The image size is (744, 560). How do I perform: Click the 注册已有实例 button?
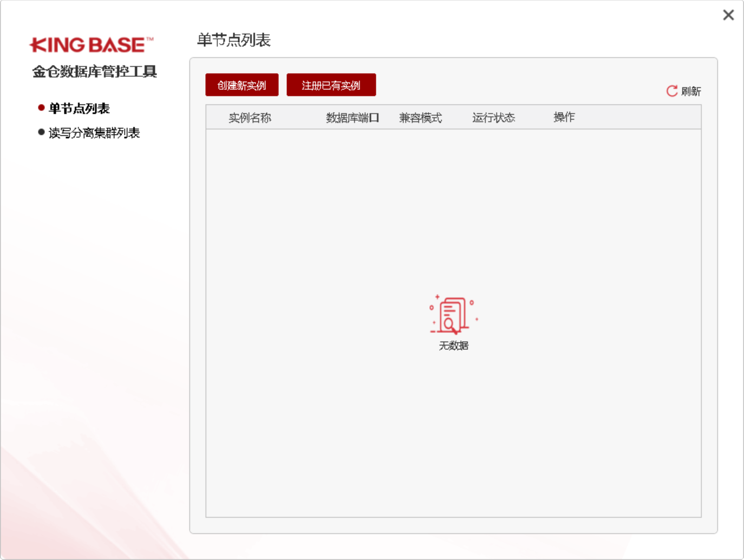click(331, 85)
